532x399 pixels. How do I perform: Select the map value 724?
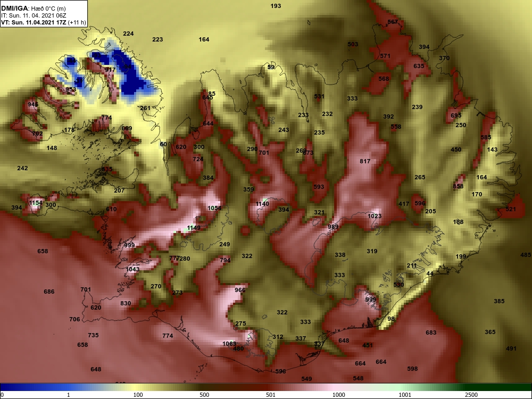point(198,159)
